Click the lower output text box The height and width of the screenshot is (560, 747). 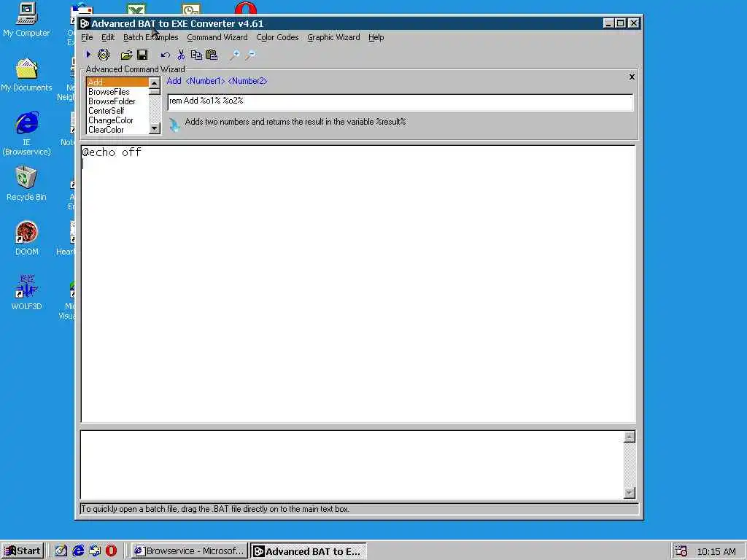tap(352, 464)
